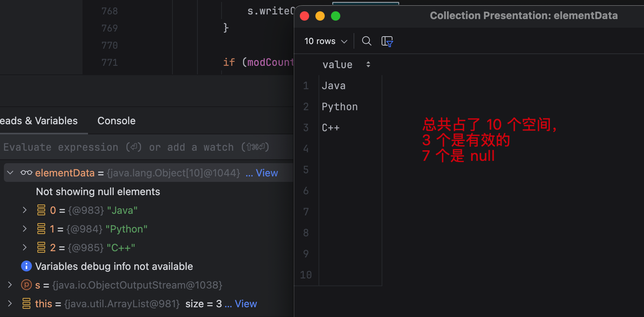This screenshot has width=644, height=317.
Task: Click the array element icon for index 0
Action: click(41, 210)
